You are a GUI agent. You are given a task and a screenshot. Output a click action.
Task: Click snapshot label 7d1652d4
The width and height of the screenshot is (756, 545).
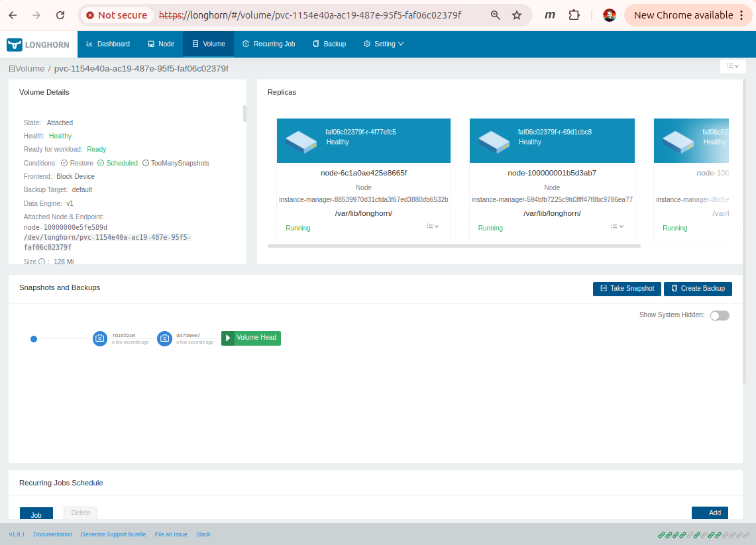(124, 335)
